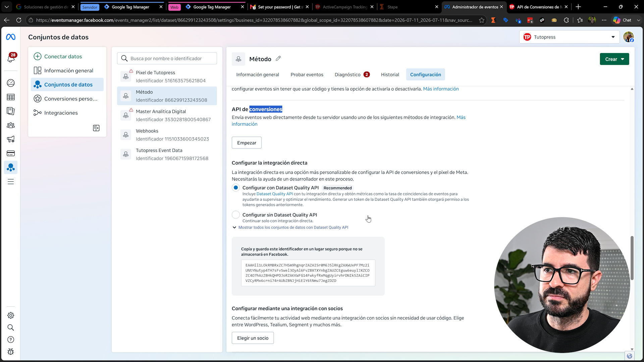Viewport: 644px width, 362px height.
Task: Open Dataset Quality API link
Action: 275,194
